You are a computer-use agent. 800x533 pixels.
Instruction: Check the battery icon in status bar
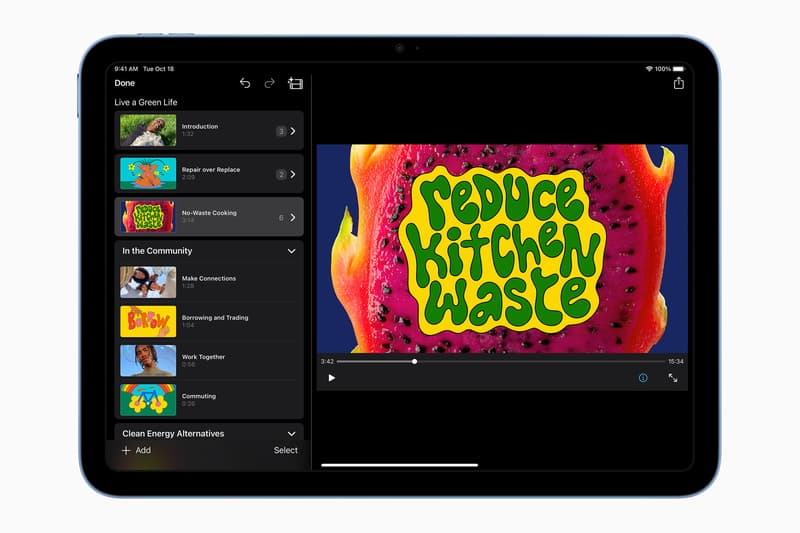click(677, 69)
